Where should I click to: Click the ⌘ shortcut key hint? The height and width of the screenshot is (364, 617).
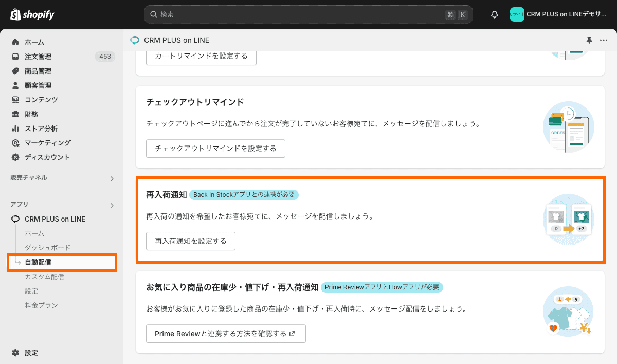tap(450, 15)
